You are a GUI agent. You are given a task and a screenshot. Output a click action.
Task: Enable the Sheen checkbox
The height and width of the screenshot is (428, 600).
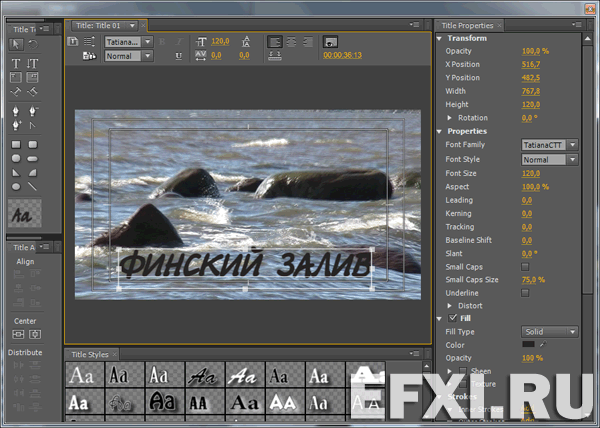463,371
